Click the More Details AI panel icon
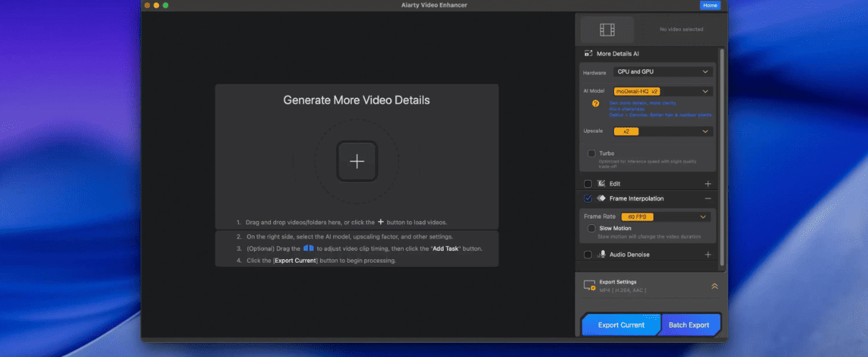868x357 pixels. tap(588, 54)
